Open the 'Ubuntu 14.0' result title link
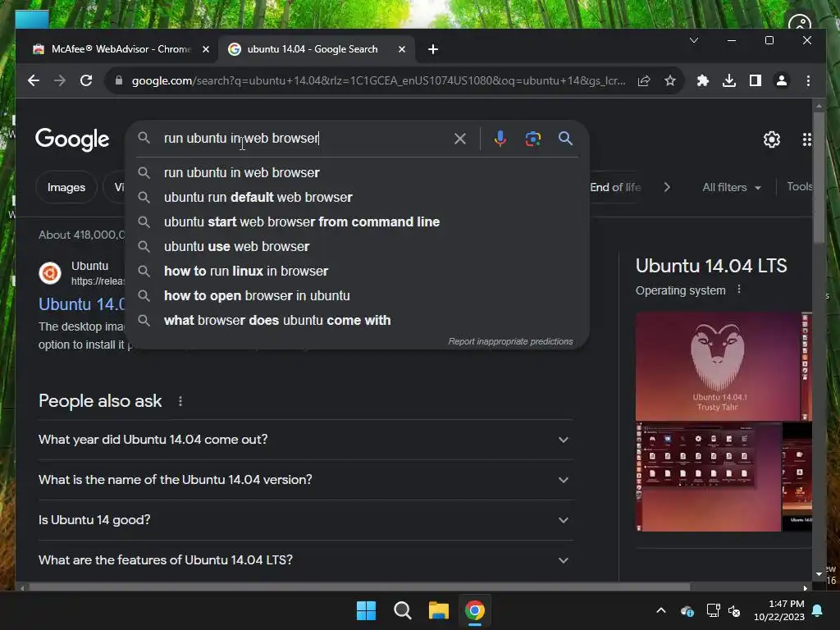This screenshot has width=840, height=630. pos(81,304)
